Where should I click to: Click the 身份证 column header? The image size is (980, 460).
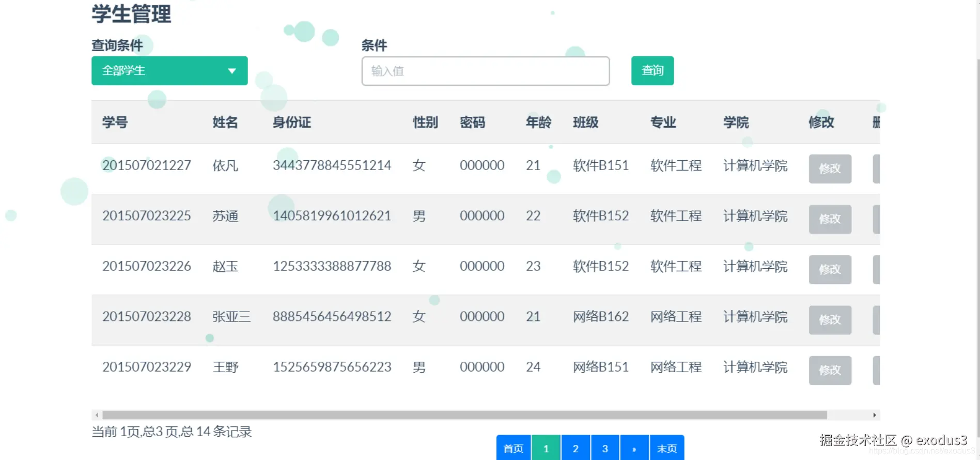[x=292, y=122]
